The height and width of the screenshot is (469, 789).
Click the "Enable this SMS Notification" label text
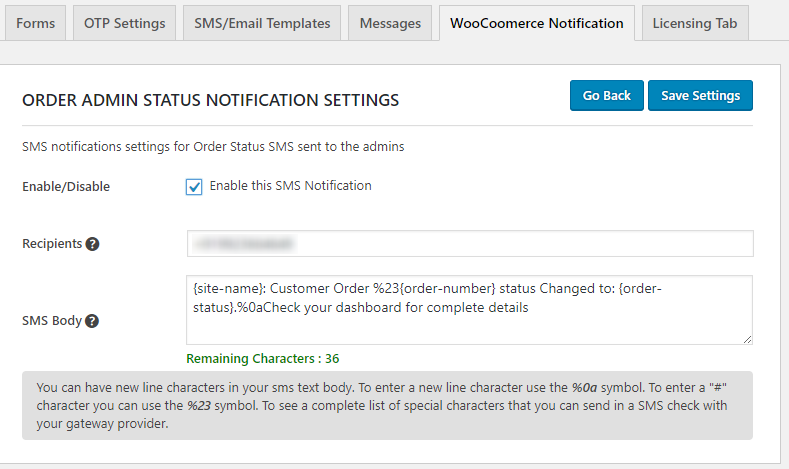290,186
